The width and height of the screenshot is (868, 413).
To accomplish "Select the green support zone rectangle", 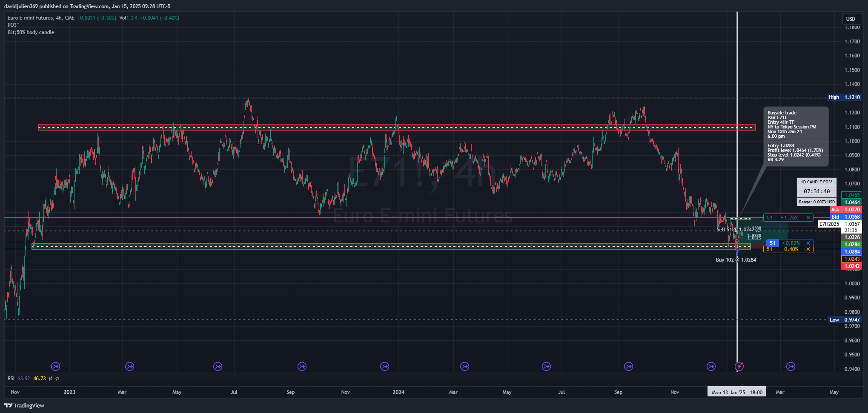I will tap(391, 246).
